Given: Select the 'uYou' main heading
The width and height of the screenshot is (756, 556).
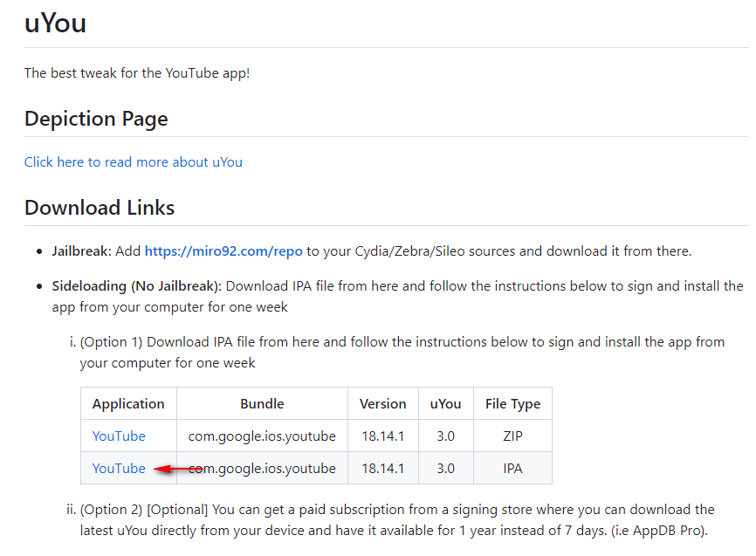Looking at the screenshot, I should tap(56, 23).
